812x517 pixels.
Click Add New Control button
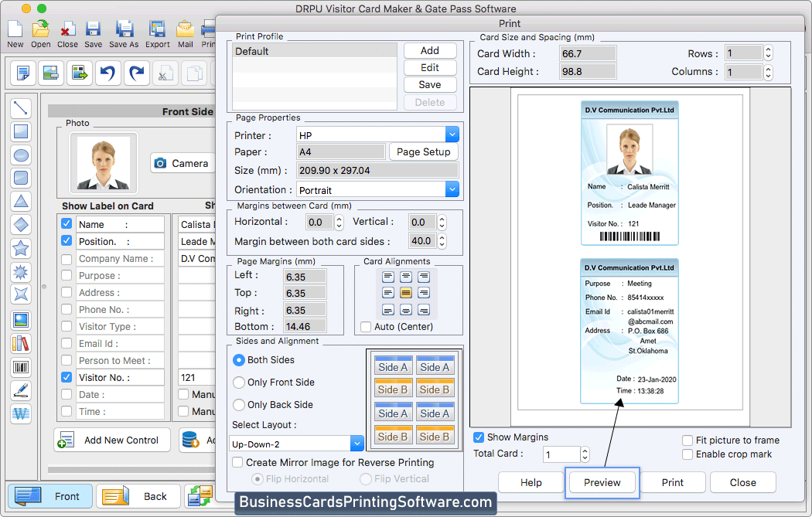tap(112, 440)
